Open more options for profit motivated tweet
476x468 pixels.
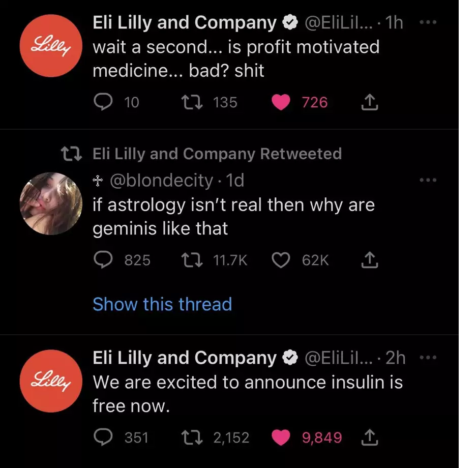point(428,23)
